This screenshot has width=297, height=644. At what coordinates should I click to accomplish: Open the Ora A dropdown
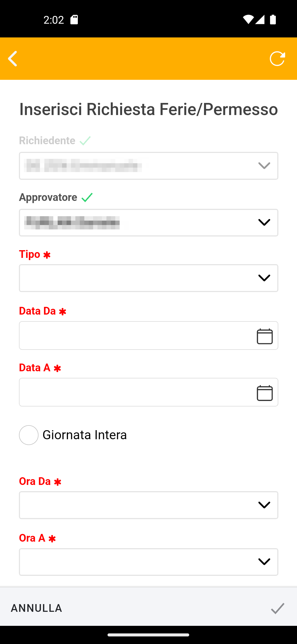148,562
